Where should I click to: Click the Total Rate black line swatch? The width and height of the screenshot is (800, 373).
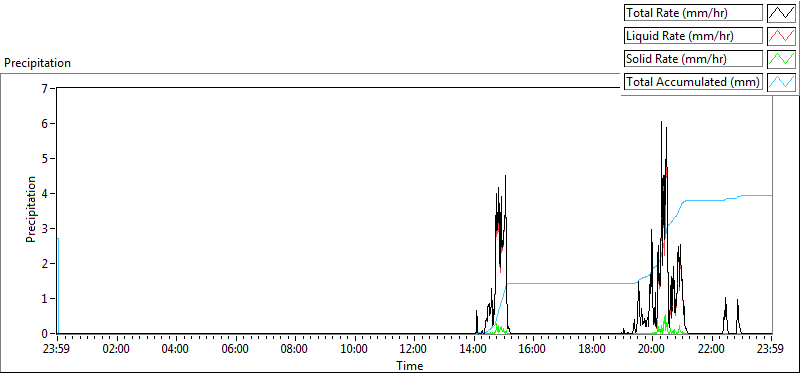click(781, 13)
